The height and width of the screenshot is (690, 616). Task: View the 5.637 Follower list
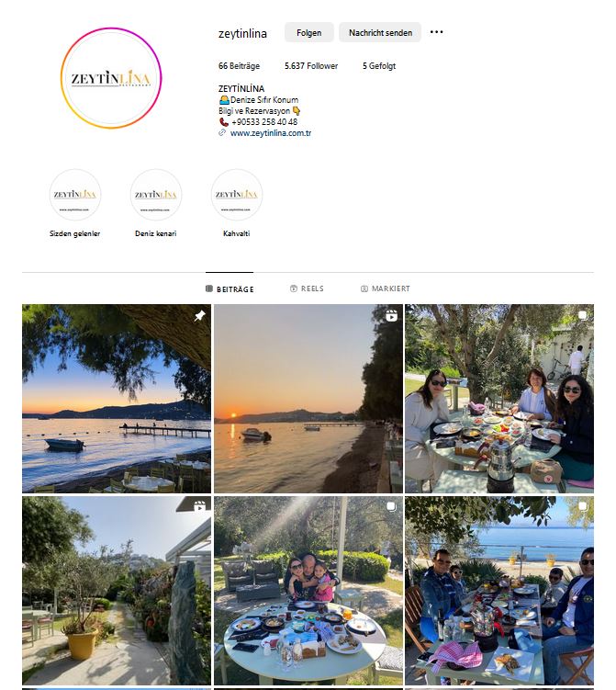(311, 66)
